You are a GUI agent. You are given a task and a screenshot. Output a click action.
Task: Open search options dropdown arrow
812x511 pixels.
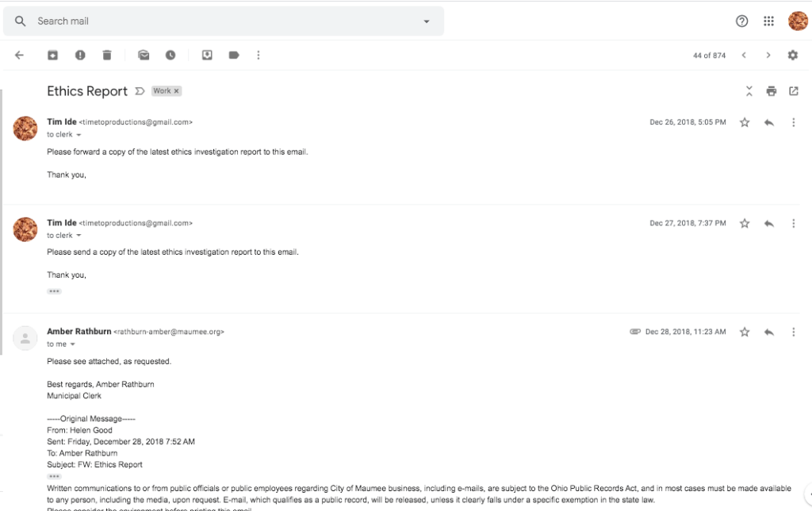click(427, 21)
